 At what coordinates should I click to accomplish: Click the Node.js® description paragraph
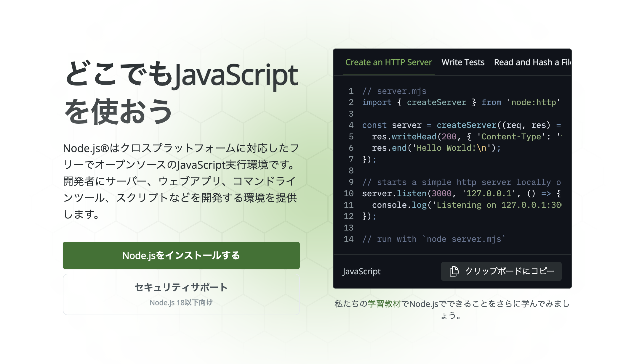181,181
